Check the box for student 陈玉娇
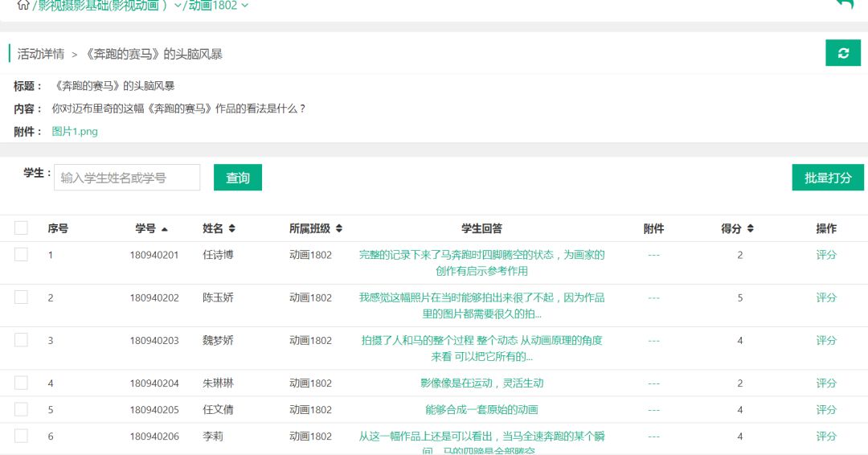The image size is (868, 455). [21, 297]
